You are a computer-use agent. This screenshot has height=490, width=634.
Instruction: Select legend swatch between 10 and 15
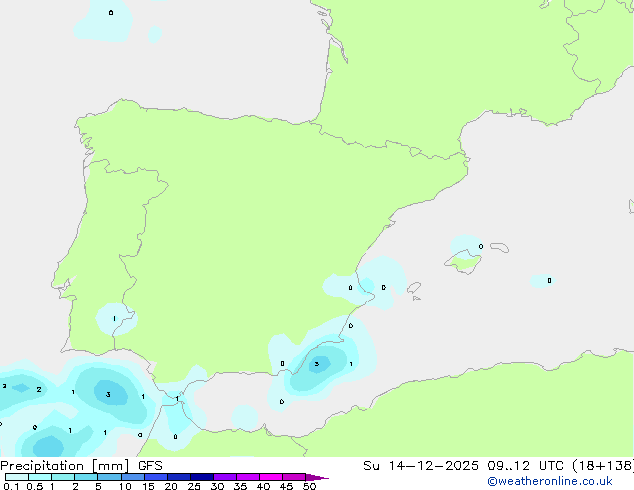click(x=133, y=477)
